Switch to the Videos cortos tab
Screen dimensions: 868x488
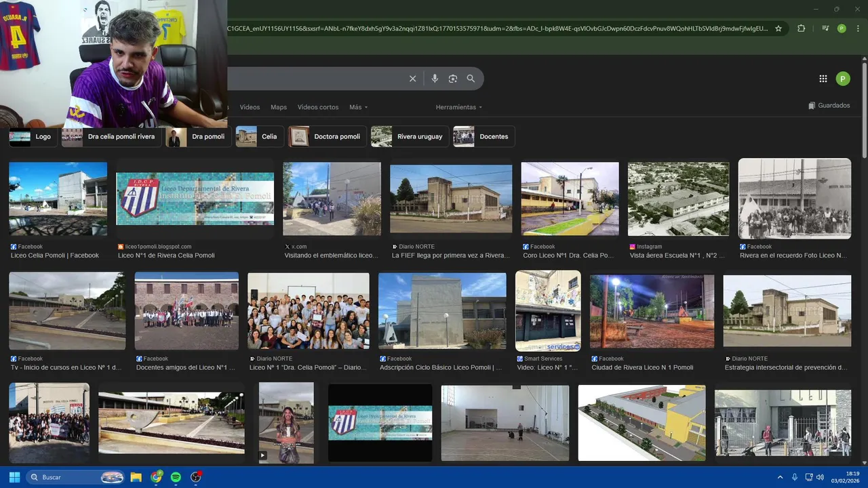pos(318,107)
